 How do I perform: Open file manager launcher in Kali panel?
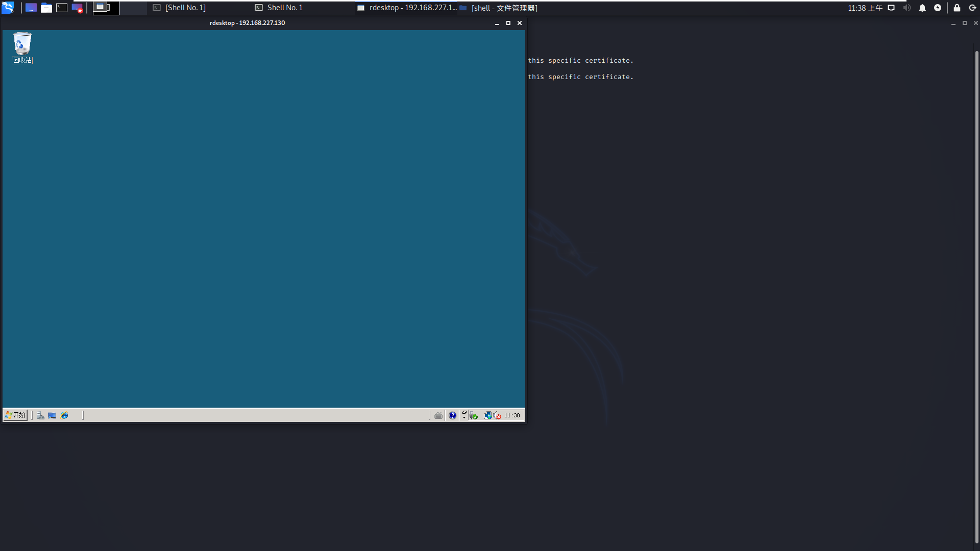click(46, 8)
